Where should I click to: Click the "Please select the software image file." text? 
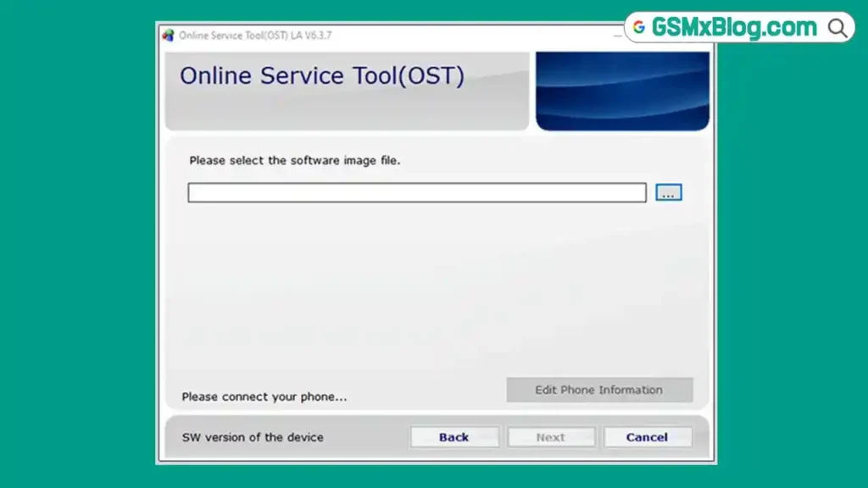click(294, 160)
